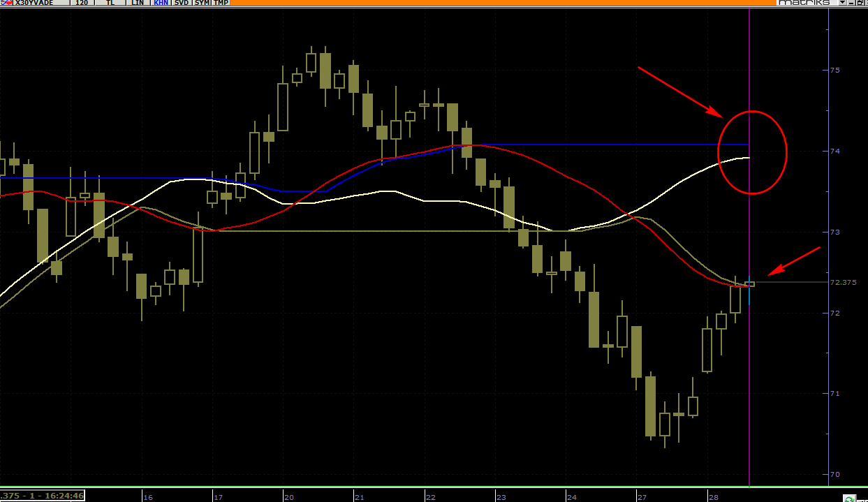Open the SYM button

pyautogui.click(x=201, y=3)
